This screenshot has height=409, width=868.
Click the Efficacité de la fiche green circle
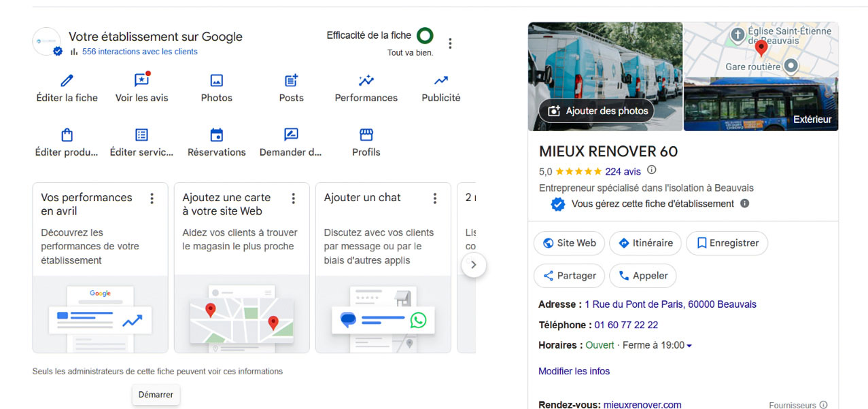click(425, 35)
